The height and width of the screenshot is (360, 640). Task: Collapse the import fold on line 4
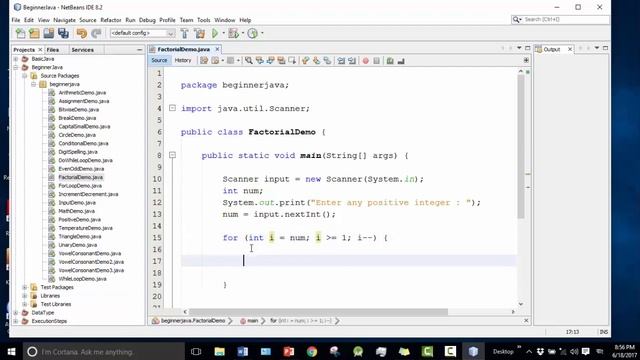(172, 108)
